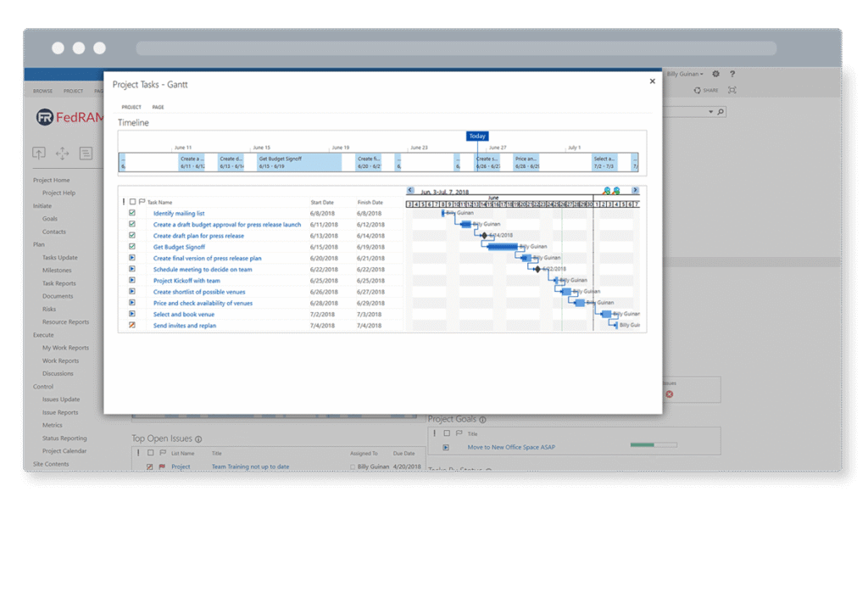Screen dimensions: 868x609
Task: Toggle select-all checkbox in Top Open Issues
Action: click(150, 453)
